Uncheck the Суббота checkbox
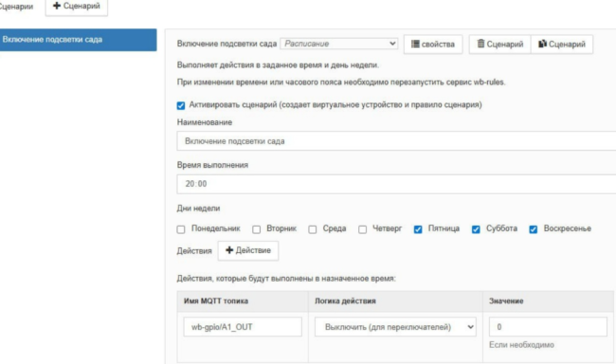 tap(476, 229)
